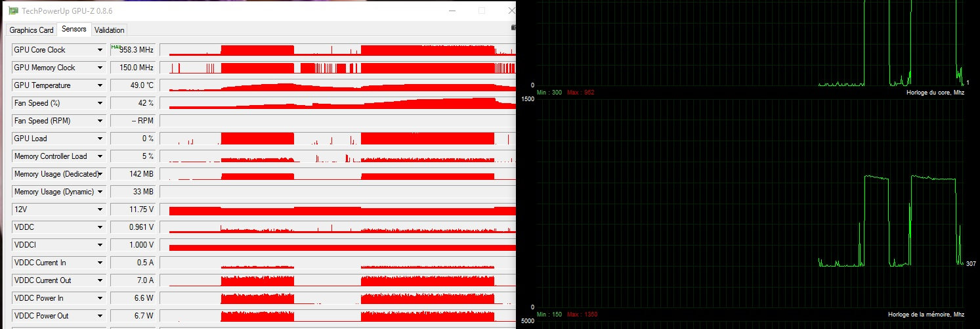Select the Sensors tab
Viewport: 980px width, 329px height.
(x=74, y=30)
